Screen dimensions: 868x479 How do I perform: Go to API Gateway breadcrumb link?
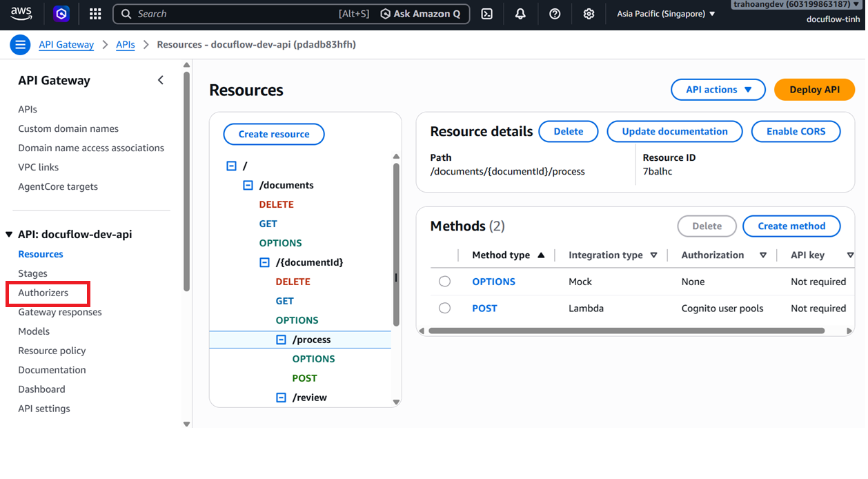coord(66,44)
